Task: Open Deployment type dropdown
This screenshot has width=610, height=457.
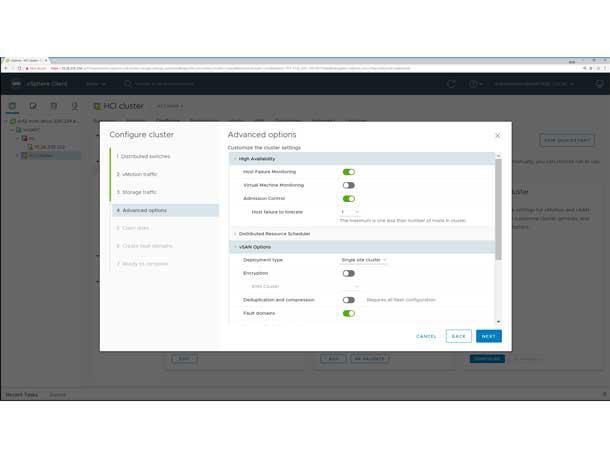Action: [363, 260]
